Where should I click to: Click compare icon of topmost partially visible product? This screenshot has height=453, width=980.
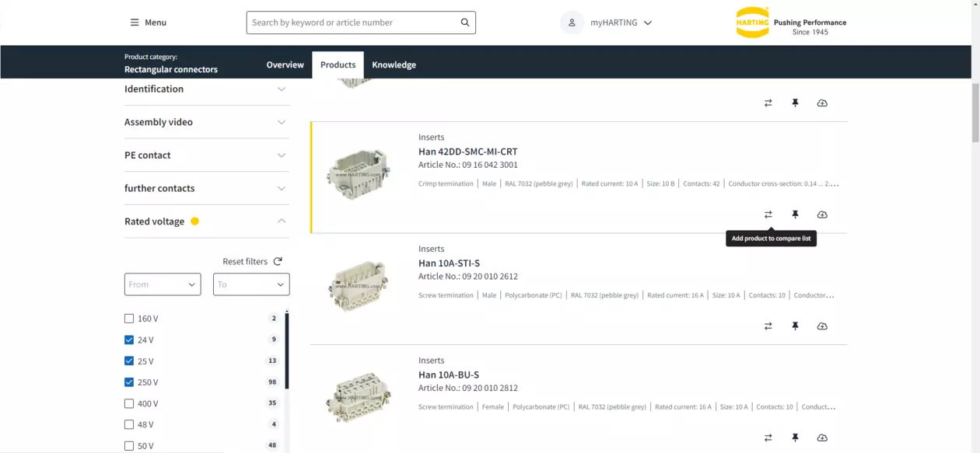pyautogui.click(x=768, y=103)
